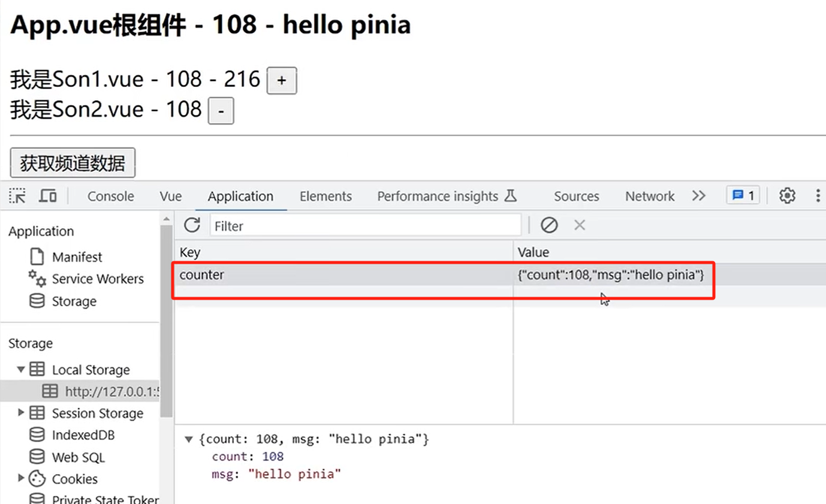Open the Elements tab
This screenshot has height=504, width=826.
[325, 196]
